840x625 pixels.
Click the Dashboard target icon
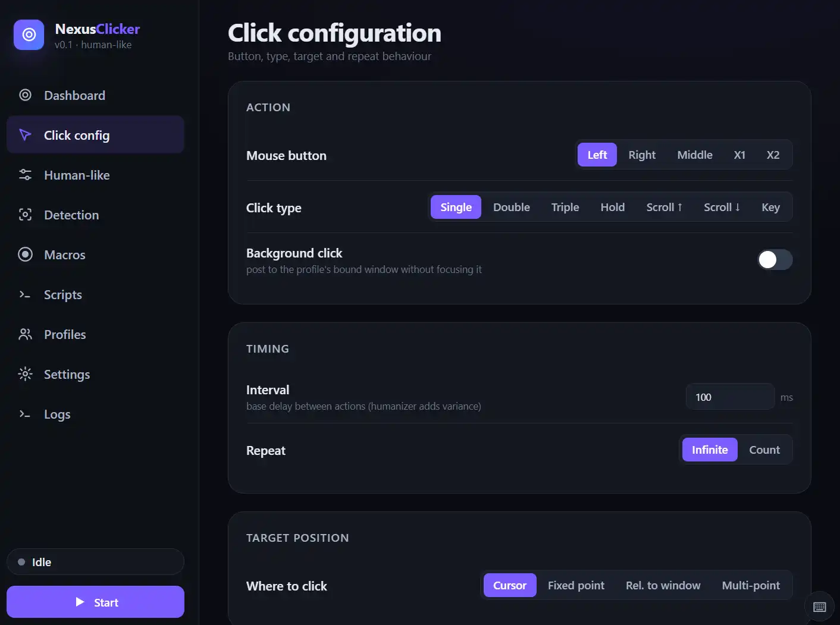pos(25,95)
